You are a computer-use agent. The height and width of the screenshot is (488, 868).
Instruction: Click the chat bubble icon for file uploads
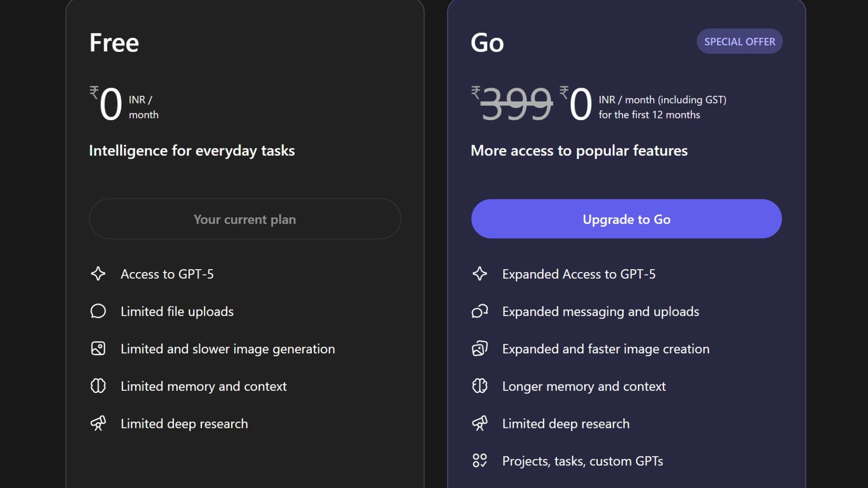click(x=98, y=311)
